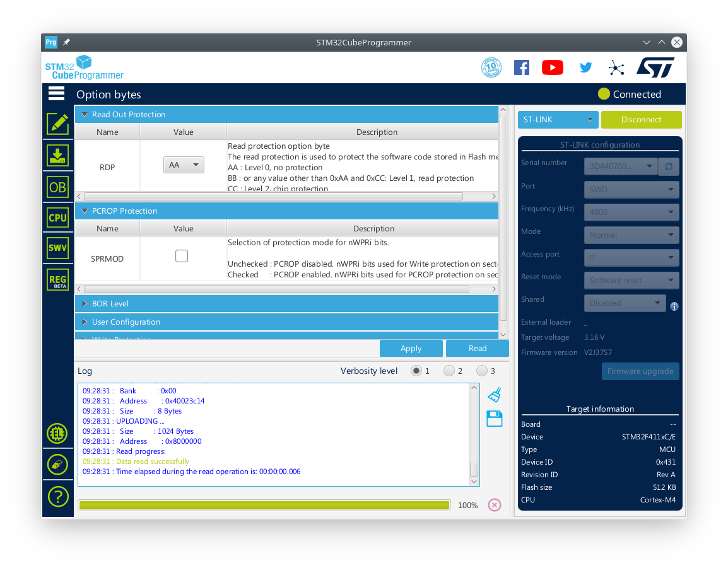Open the Mode Normal dropdown

point(631,235)
